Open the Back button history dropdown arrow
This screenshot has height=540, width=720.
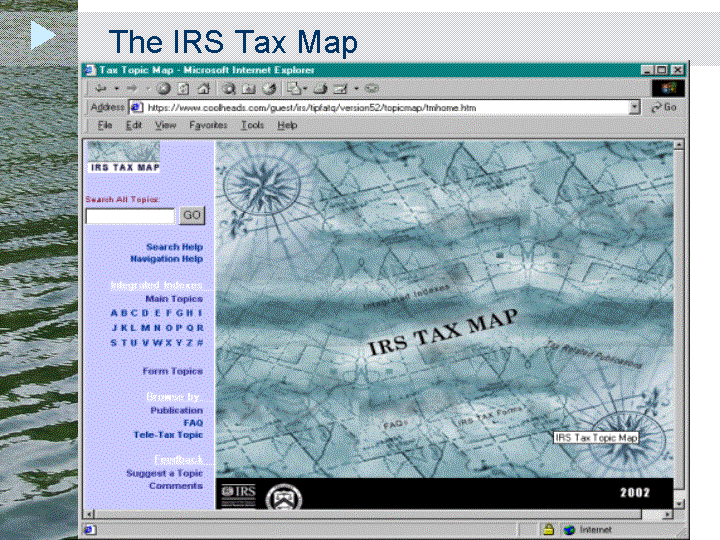click(117, 88)
